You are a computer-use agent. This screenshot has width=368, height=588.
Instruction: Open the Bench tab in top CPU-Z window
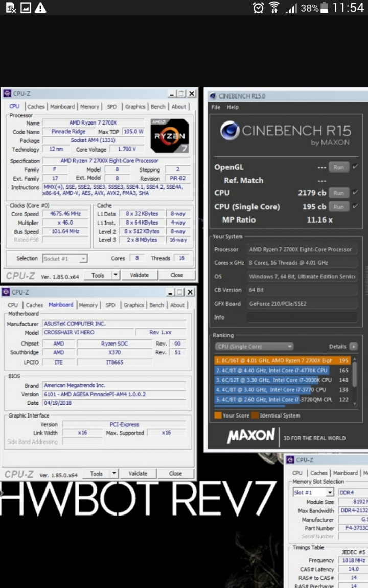coord(158,107)
